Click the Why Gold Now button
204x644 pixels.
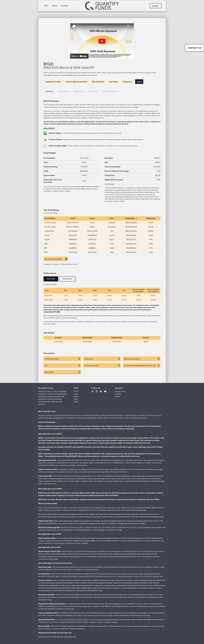(98, 82)
